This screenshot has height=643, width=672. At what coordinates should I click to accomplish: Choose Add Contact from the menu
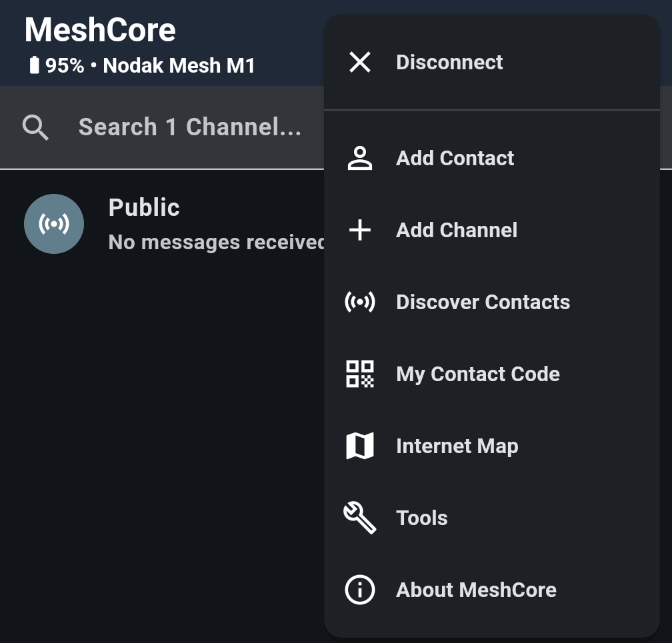click(455, 158)
